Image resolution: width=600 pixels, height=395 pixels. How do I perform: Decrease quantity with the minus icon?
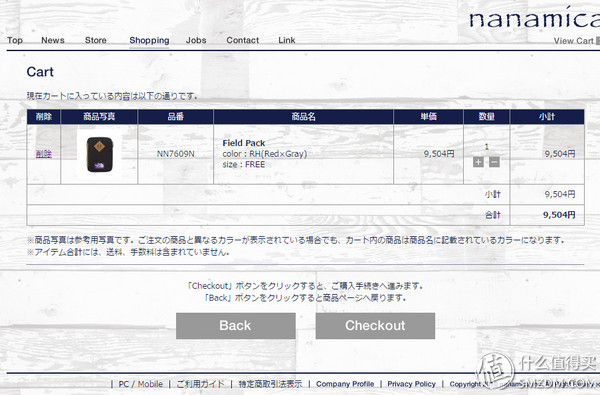tap(494, 162)
